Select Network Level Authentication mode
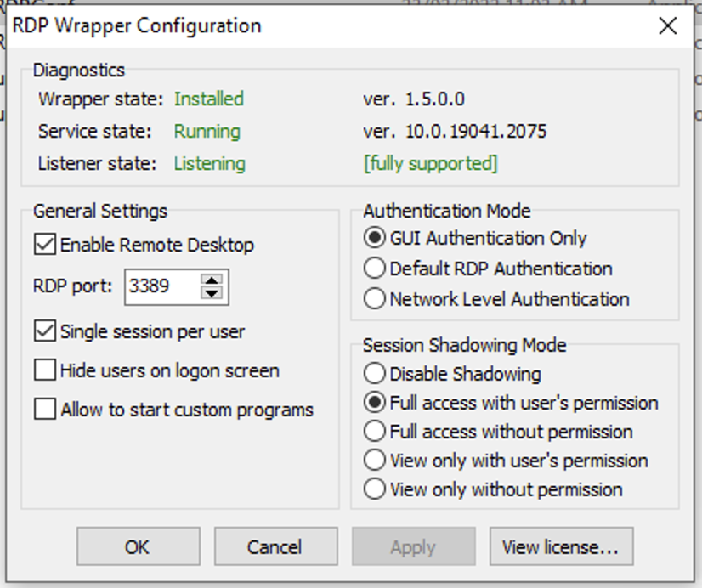The image size is (702, 588). coord(374,299)
